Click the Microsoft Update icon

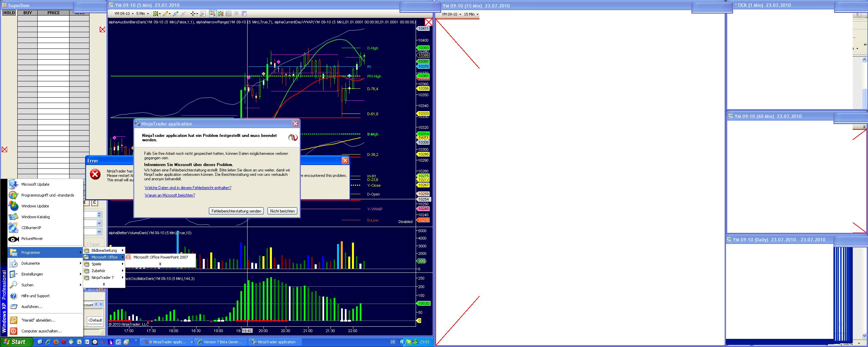click(13, 184)
